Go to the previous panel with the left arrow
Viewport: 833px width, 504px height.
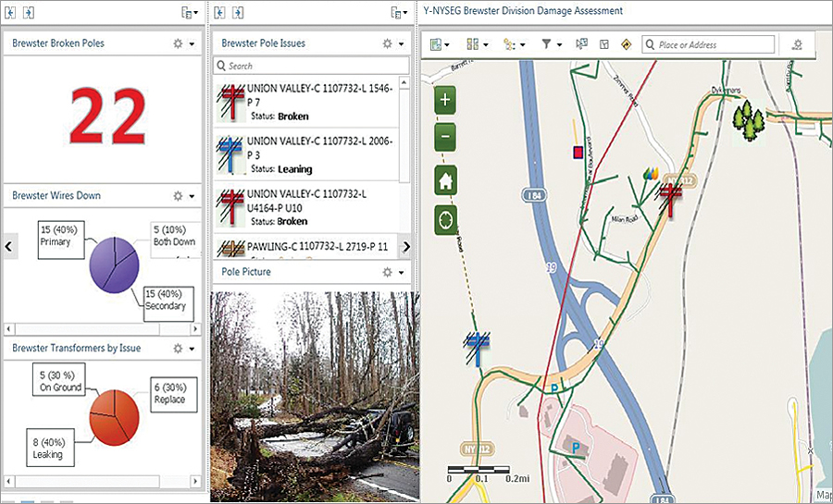(x=8, y=246)
